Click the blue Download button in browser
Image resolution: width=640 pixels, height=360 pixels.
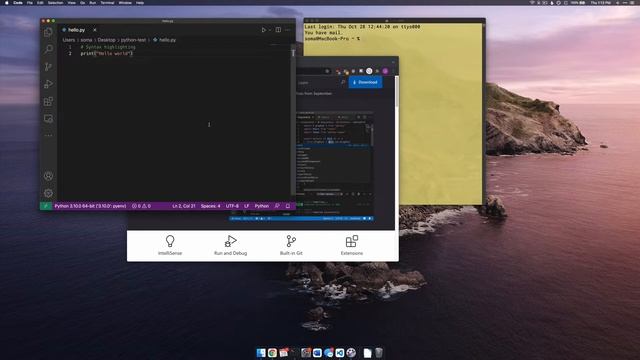(365, 82)
